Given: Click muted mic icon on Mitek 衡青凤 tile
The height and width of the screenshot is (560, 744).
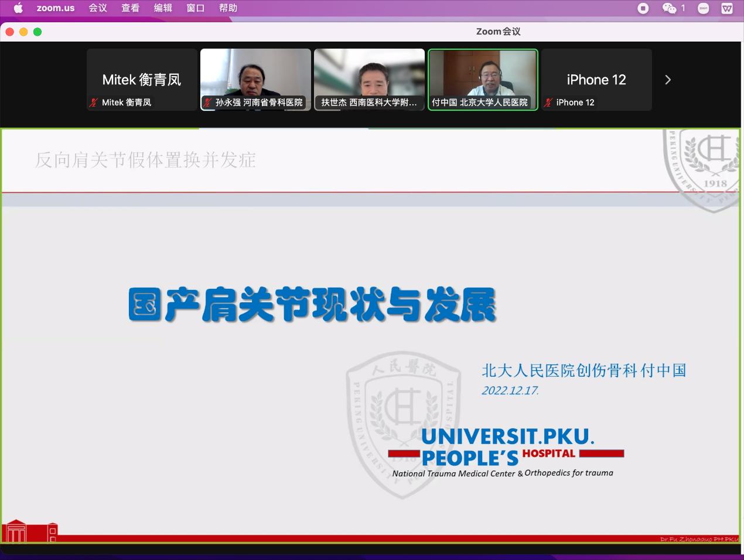Looking at the screenshot, I should point(93,103).
